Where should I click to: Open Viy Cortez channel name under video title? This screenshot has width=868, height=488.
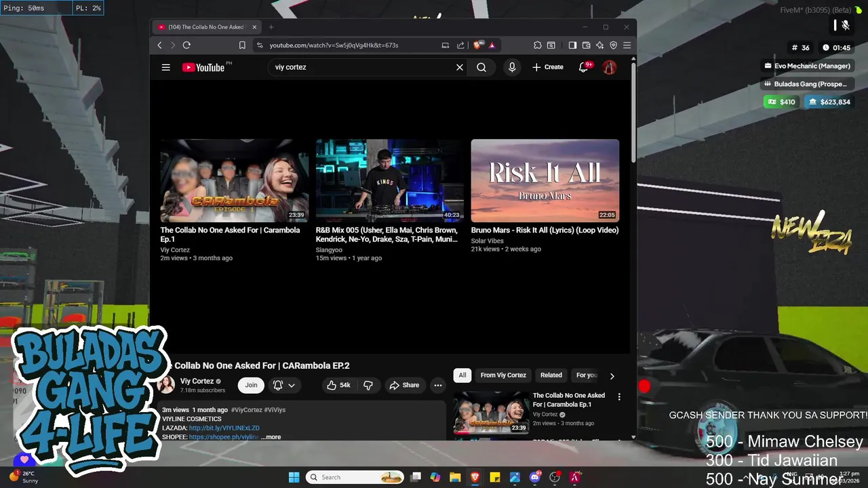pos(197,381)
